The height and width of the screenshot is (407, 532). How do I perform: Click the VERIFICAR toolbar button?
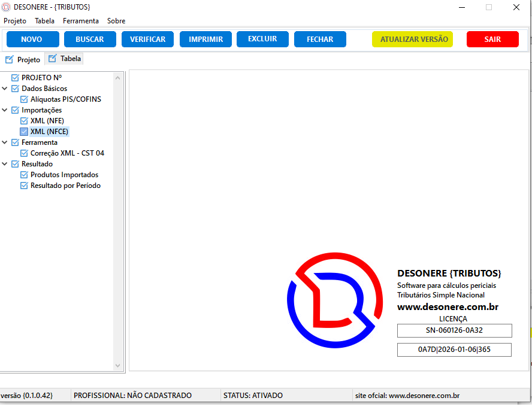[147, 40]
